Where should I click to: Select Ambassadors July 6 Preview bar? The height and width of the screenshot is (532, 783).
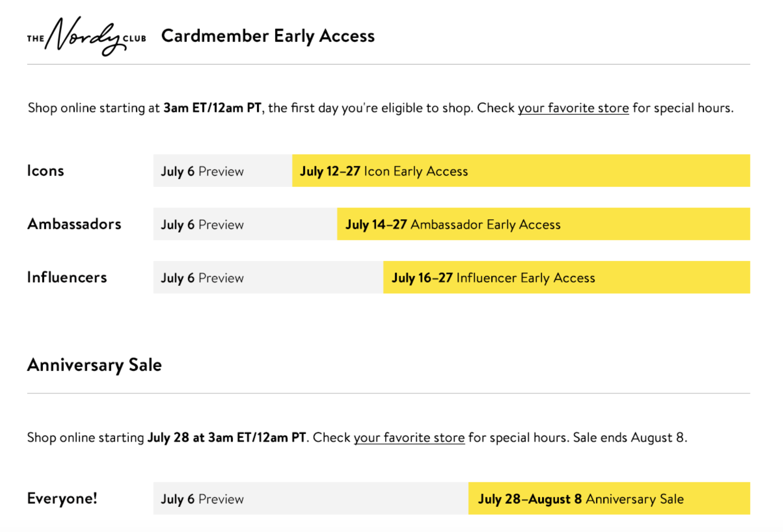[245, 224]
